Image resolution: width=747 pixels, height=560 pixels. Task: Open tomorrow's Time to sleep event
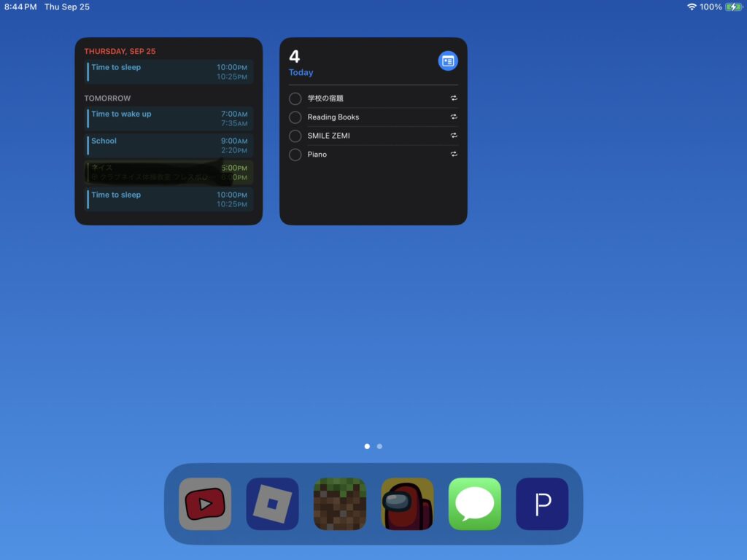[169, 199]
